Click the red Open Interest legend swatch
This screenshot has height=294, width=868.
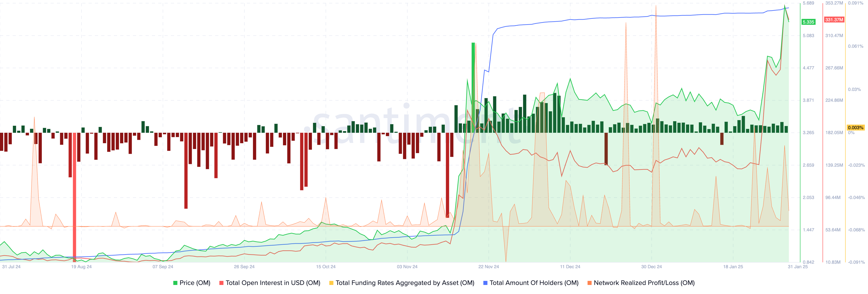[221, 283]
